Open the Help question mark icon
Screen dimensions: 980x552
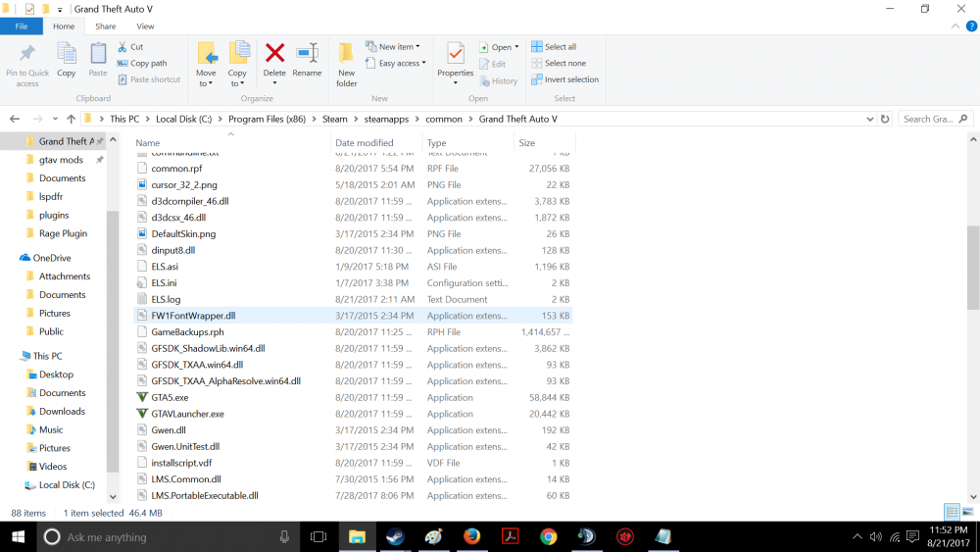click(971, 26)
